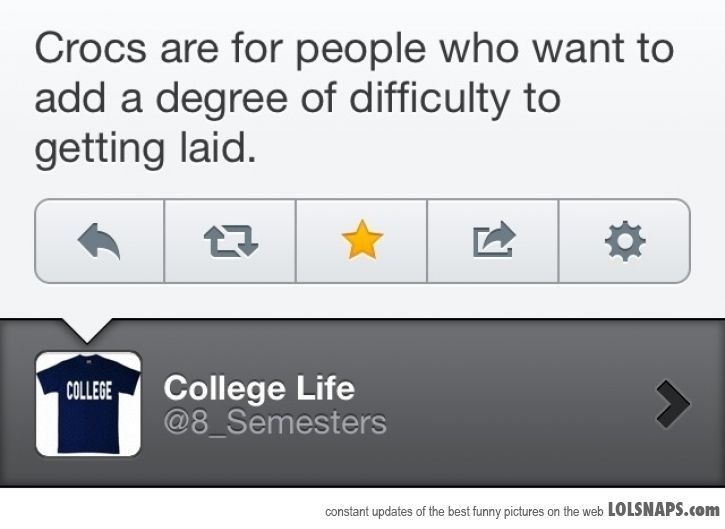725x529 pixels.
Task: Toggle the gold favorite star
Action: coord(361,241)
